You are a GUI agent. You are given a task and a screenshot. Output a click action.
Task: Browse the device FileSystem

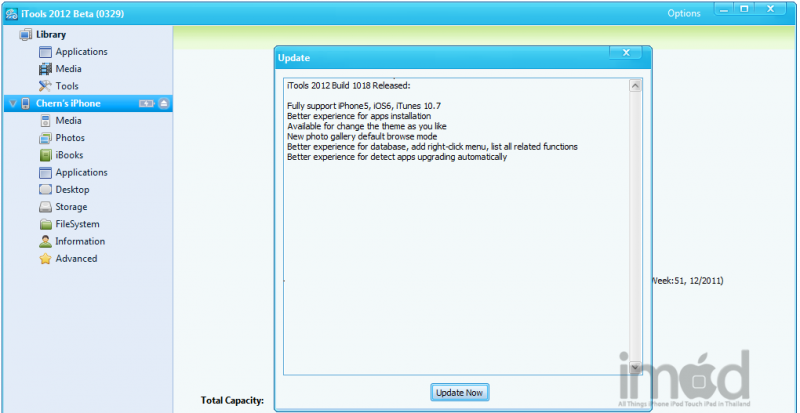(77, 224)
